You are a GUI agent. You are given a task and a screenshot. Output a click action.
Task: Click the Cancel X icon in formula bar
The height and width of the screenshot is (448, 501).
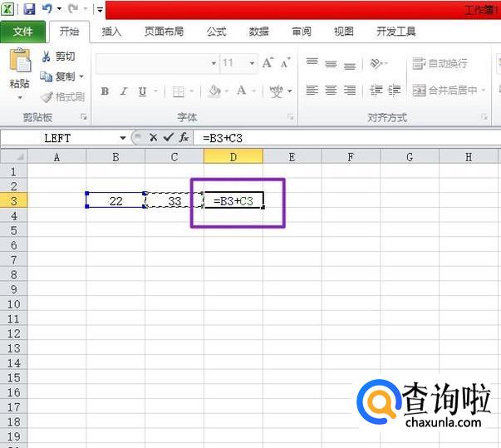tap(154, 138)
